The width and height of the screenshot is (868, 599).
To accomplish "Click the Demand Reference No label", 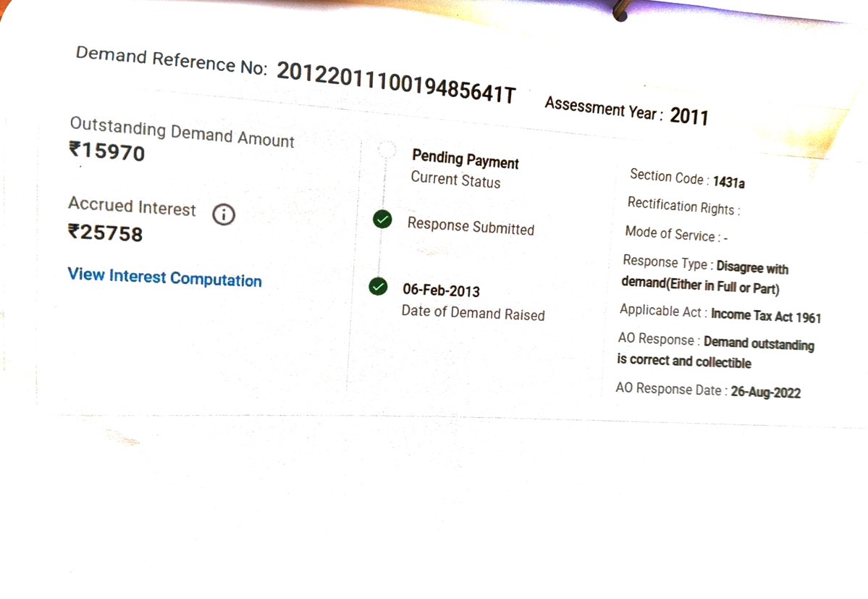I will click(x=172, y=60).
